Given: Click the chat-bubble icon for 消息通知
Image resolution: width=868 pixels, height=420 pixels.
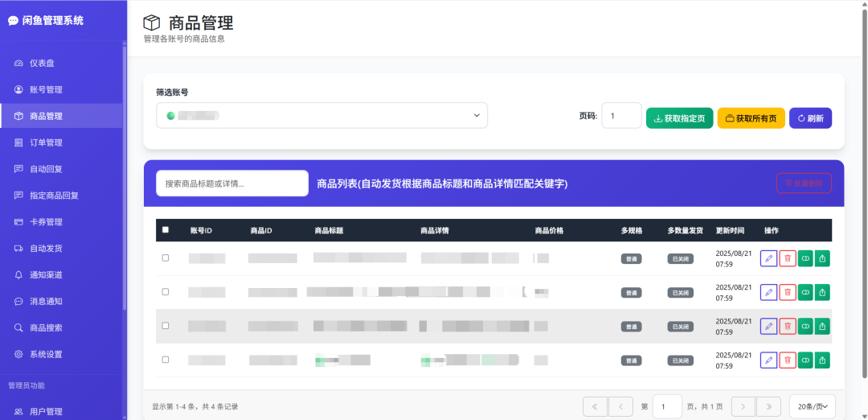Looking at the screenshot, I should (18, 302).
